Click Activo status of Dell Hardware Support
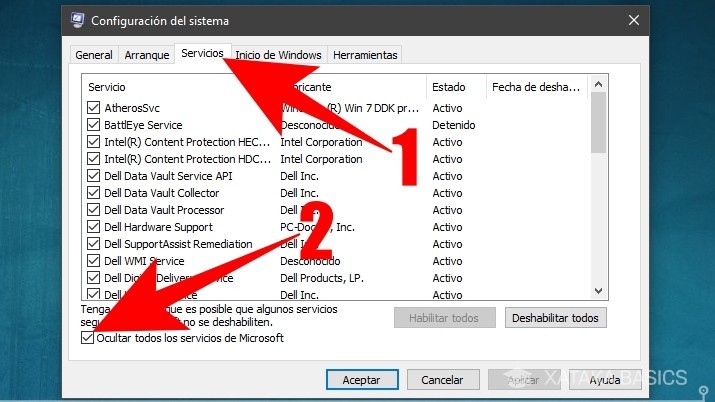 (447, 227)
